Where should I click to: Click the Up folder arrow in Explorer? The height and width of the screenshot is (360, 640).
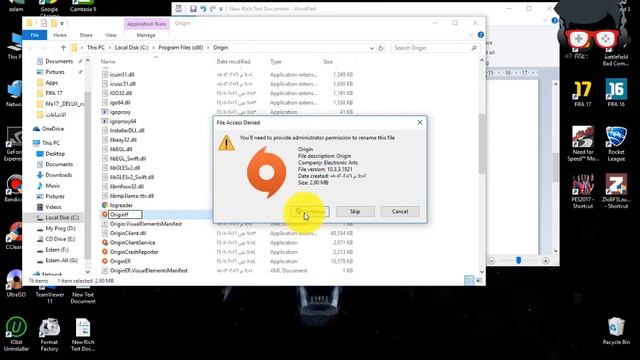pos(63,48)
